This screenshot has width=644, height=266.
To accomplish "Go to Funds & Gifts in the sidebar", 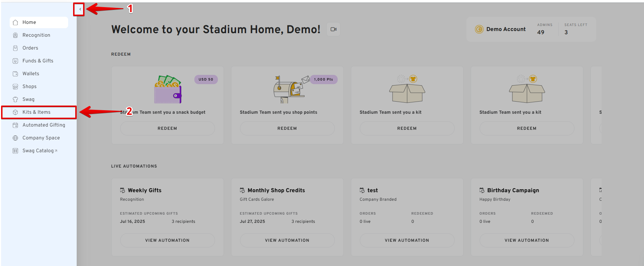I will [x=38, y=61].
